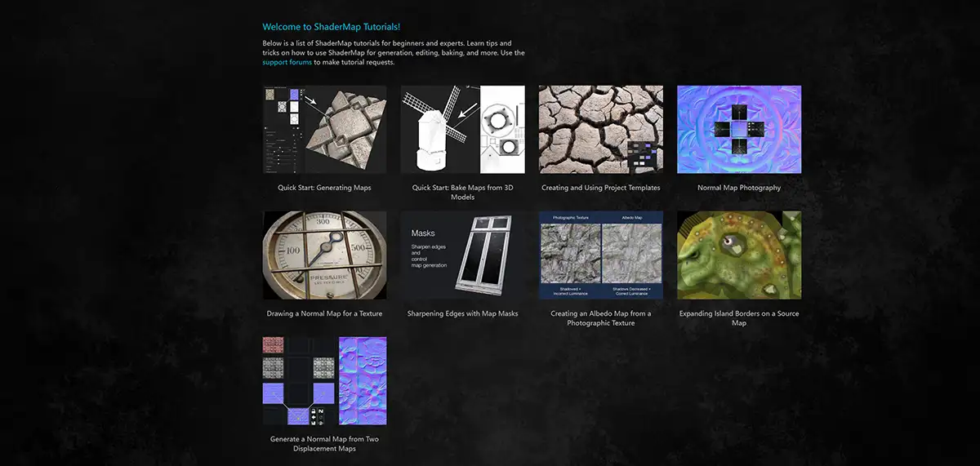Select the Albedo Map comparison thumbnail

[x=600, y=255]
